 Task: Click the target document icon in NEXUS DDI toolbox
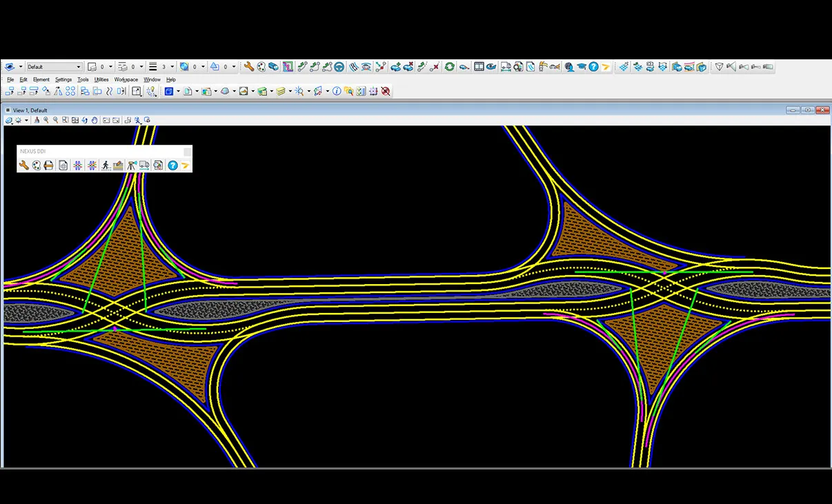tap(63, 165)
